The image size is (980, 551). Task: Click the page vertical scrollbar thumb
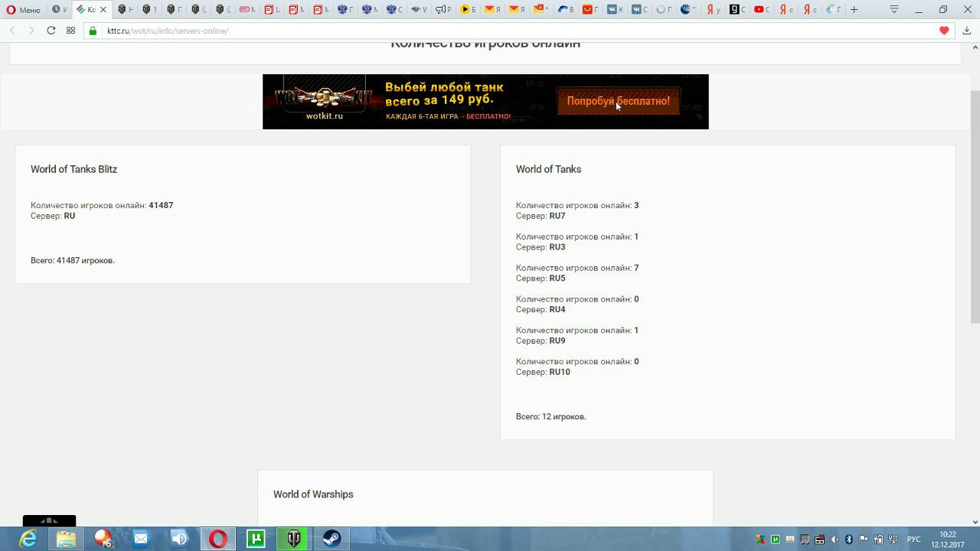[x=975, y=207]
